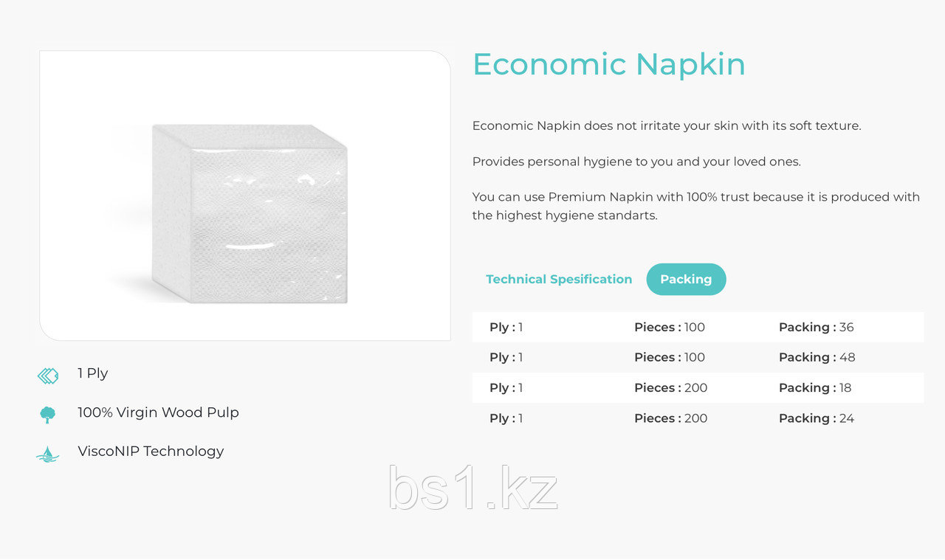Viewport: 945px width, 560px height.
Task: Click the bs1.kz watermark logo
Action: tap(472, 488)
